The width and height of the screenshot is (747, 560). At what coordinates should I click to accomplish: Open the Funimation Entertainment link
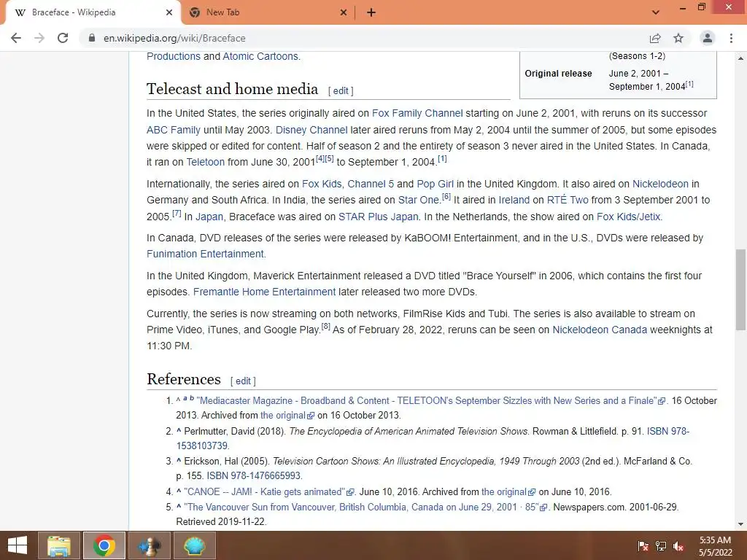coord(205,254)
